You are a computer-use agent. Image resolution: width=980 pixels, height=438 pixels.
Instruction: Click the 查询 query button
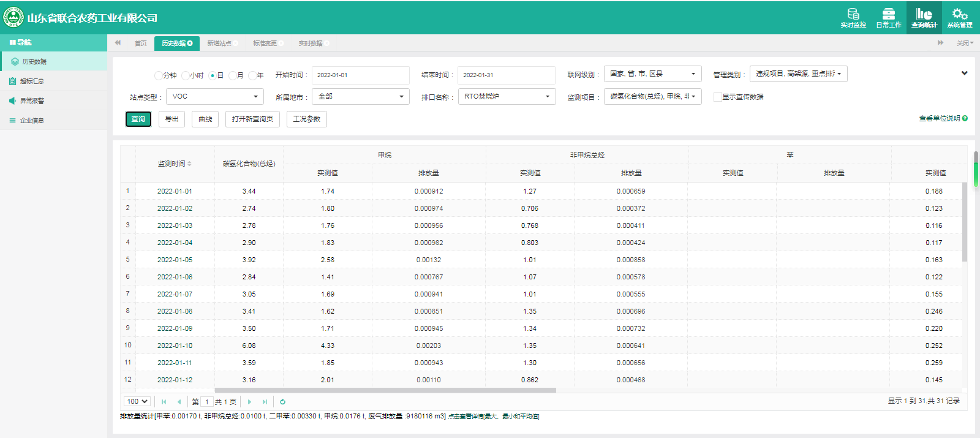(x=138, y=119)
